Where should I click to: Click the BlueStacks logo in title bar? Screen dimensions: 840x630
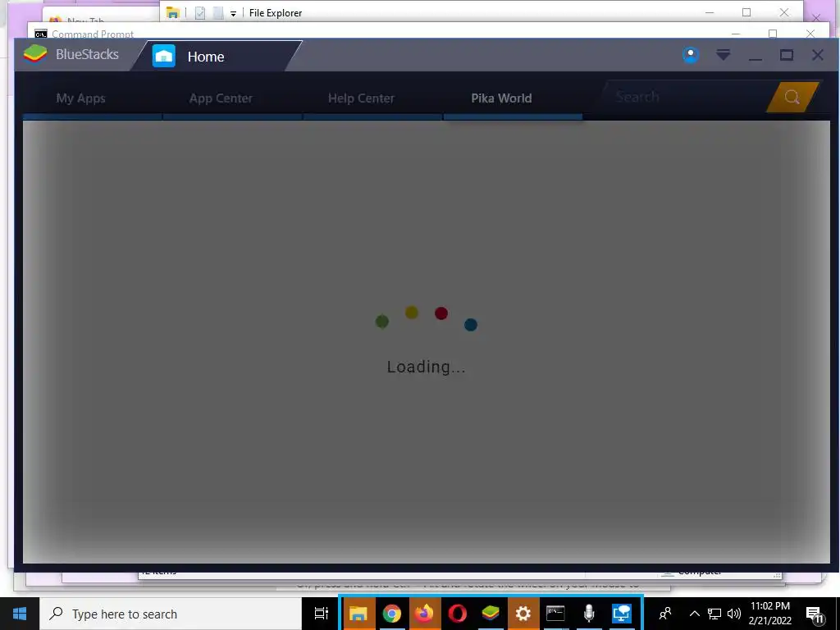[35, 54]
